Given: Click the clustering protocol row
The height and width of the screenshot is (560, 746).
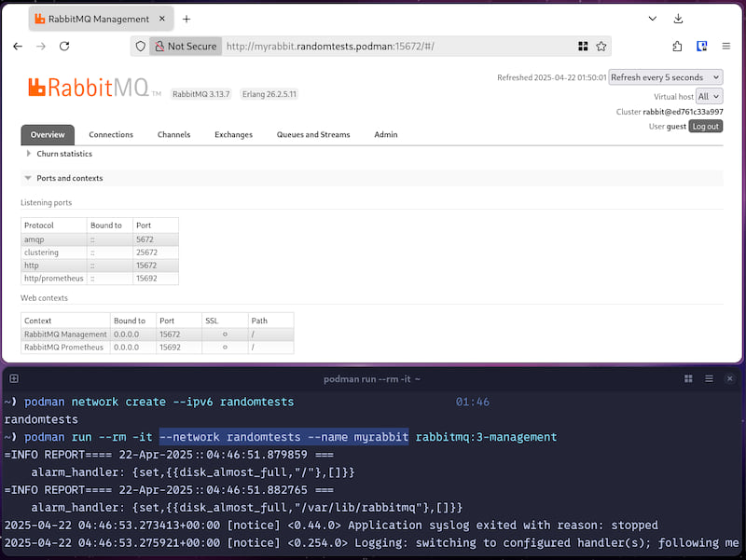Looking at the screenshot, I should point(100,253).
